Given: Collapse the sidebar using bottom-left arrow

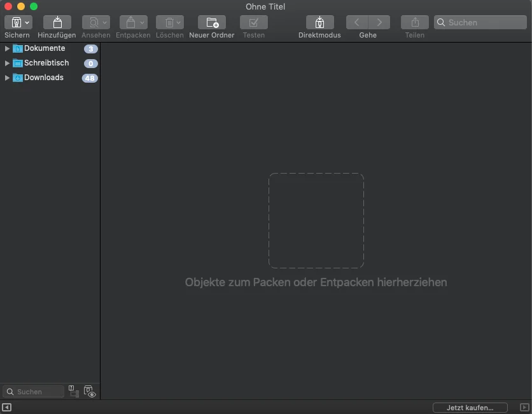Looking at the screenshot, I should tap(6, 407).
